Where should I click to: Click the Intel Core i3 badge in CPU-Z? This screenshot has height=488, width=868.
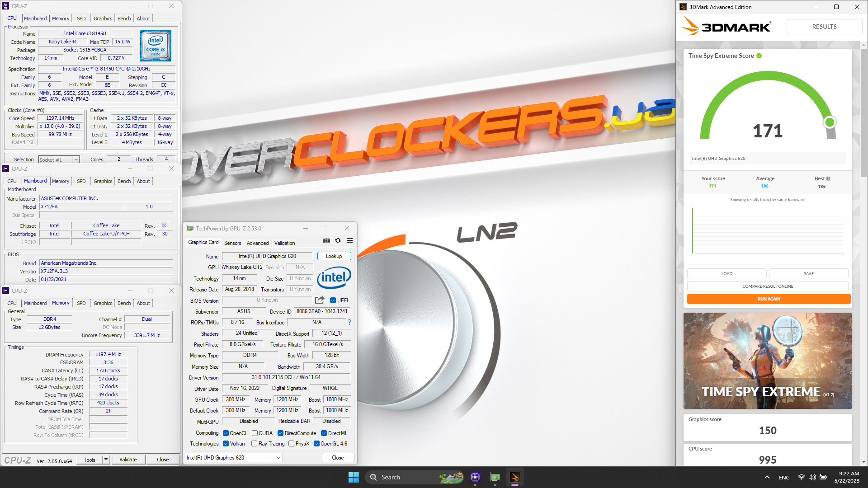point(156,46)
